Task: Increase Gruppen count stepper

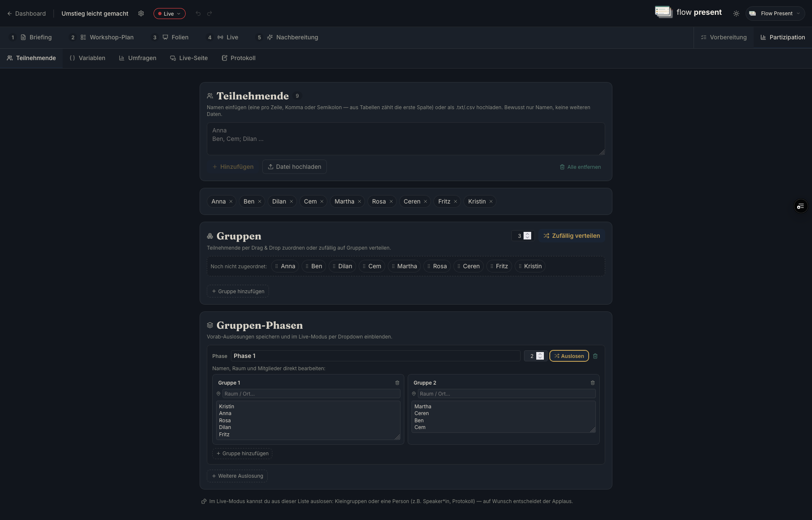Action: (x=527, y=234)
